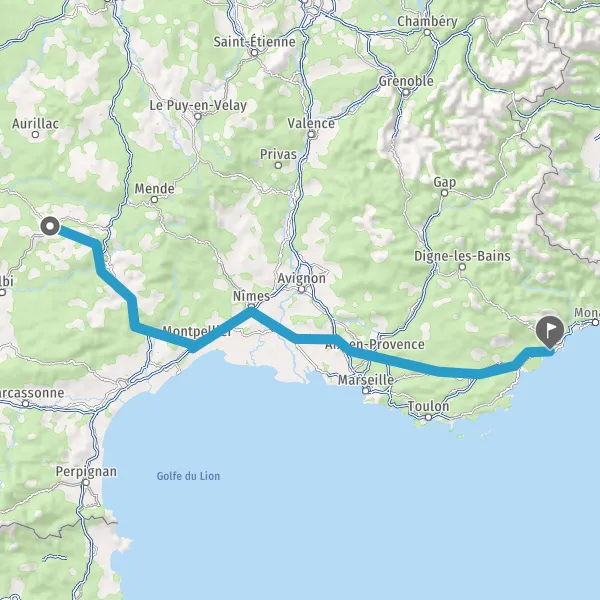Click the Grenoble city marker
This screenshot has height=600, width=600.
[x=406, y=92]
